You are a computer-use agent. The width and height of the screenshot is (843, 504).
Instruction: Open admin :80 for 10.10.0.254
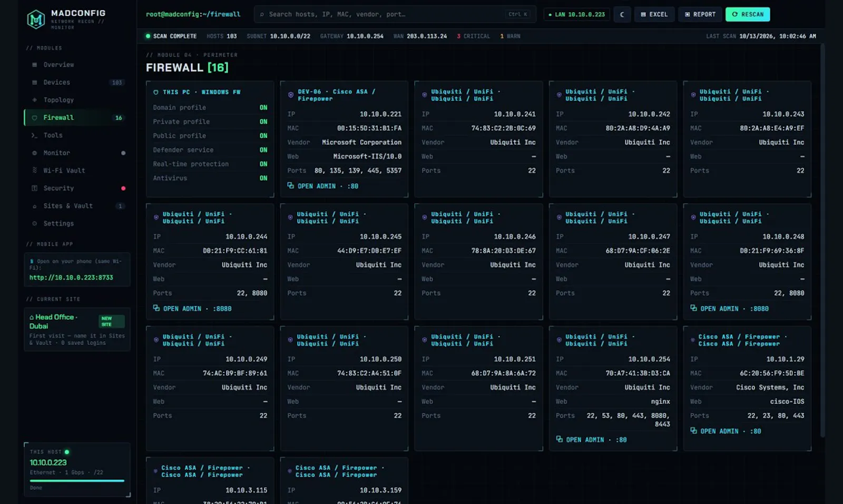[x=591, y=440]
